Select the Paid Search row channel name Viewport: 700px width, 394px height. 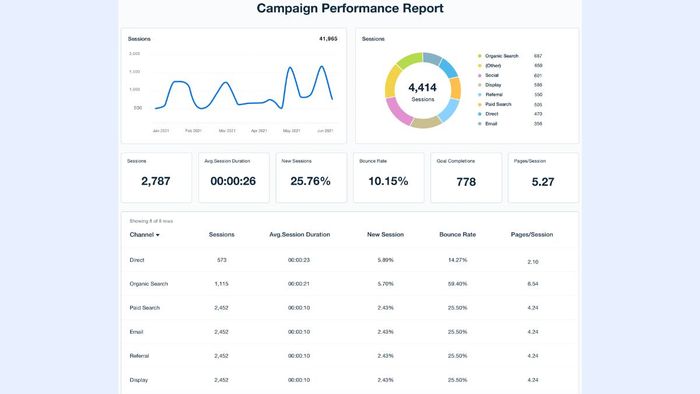pyautogui.click(x=144, y=308)
